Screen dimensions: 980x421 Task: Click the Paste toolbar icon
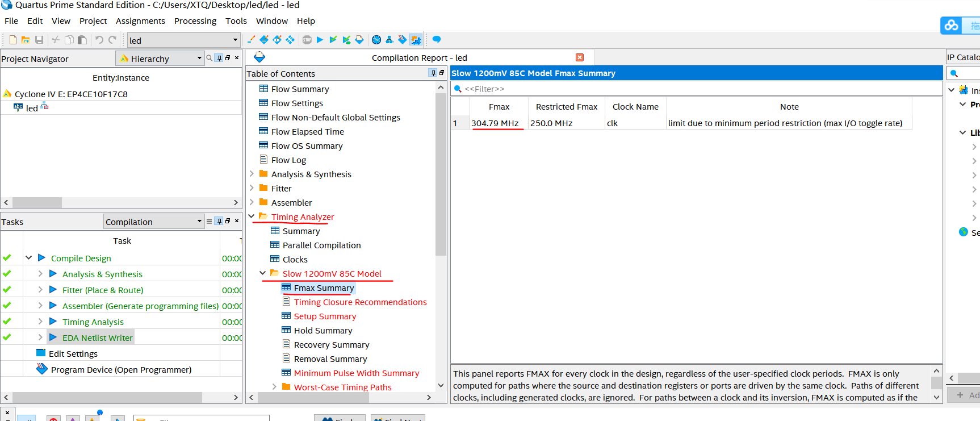[82, 40]
